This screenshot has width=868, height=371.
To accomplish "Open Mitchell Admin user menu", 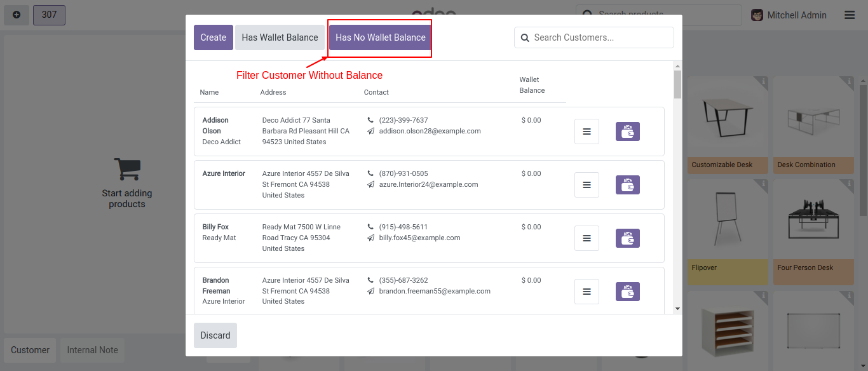I will point(789,15).
